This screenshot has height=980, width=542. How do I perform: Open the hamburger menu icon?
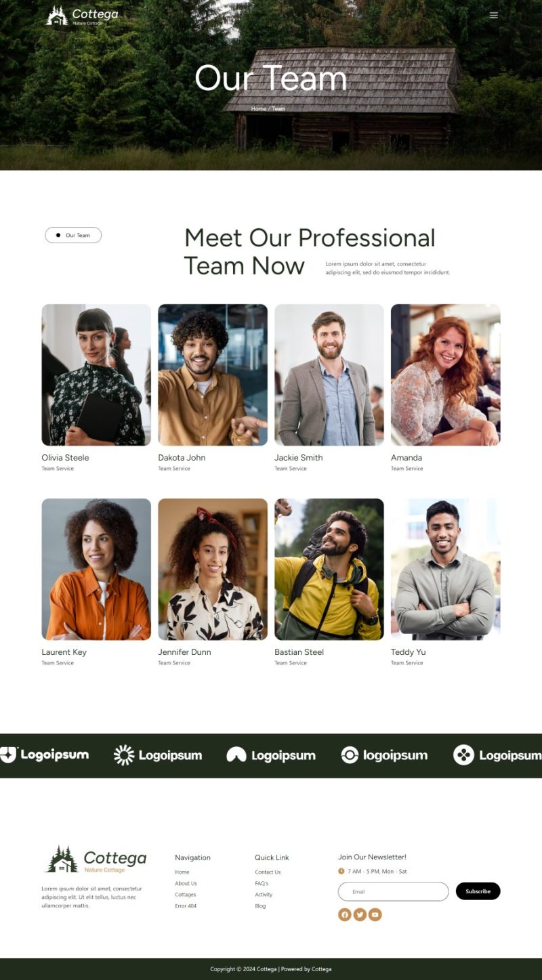(494, 15)
